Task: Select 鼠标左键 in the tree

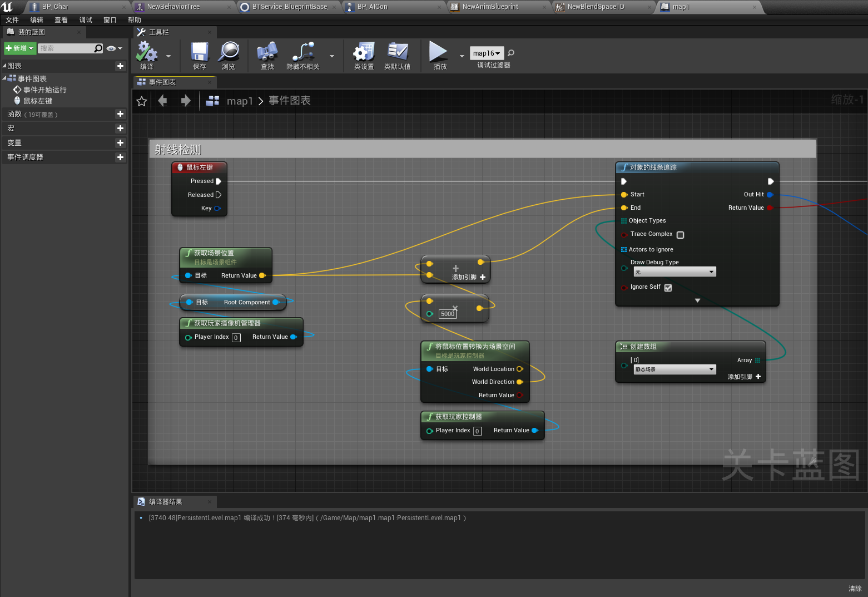Action: coord(38,101)
